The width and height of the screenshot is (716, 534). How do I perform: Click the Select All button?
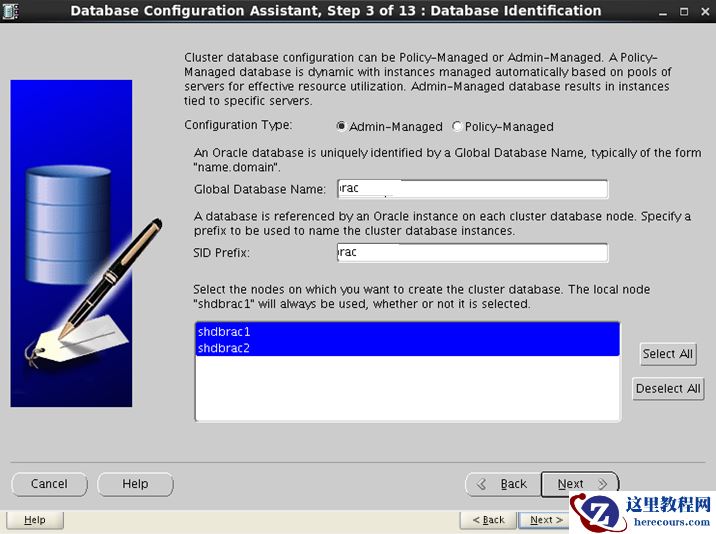tap(668, 354)
